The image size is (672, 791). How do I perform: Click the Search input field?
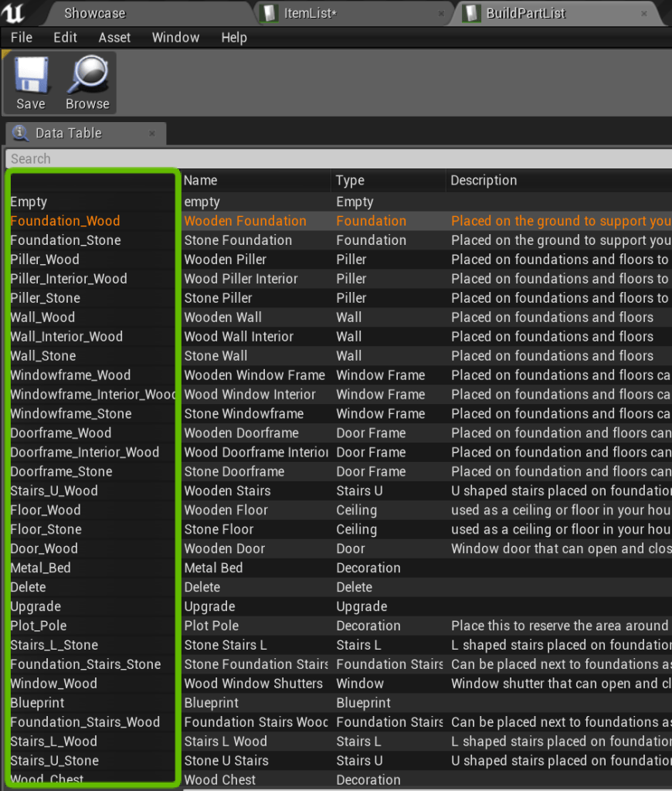338,158
